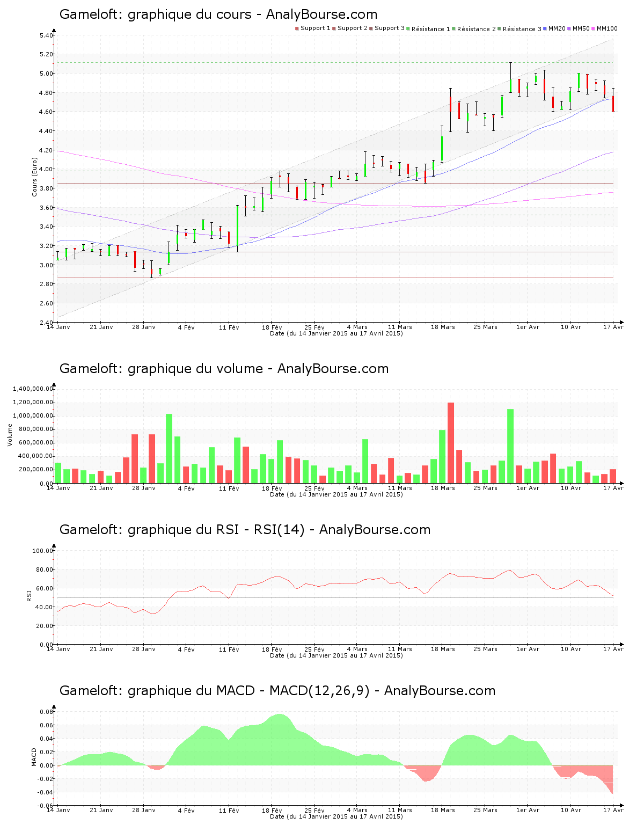
Task: Click the date range caption under the price chart
Action: click(x=336, y=333)
